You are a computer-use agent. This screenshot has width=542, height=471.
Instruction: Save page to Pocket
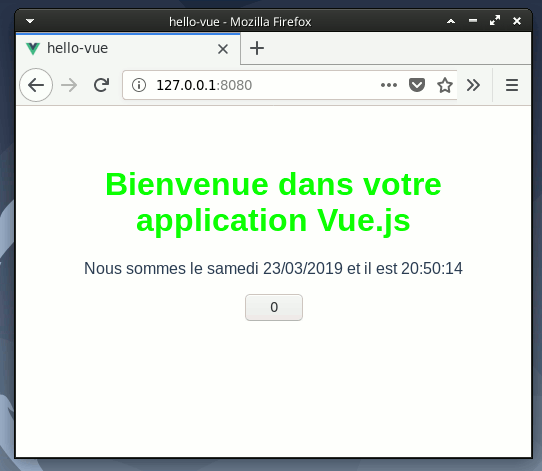[x=417, y=85]
